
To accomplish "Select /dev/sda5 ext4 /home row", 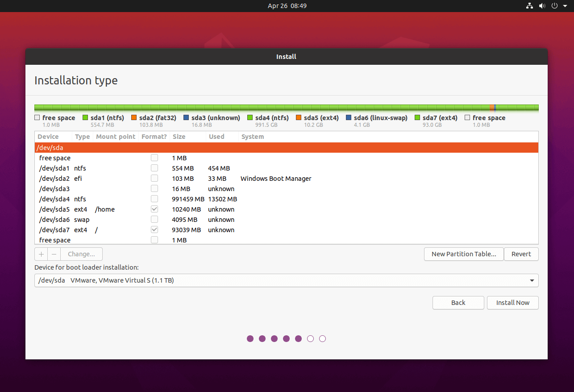I will tap(287, 209).
